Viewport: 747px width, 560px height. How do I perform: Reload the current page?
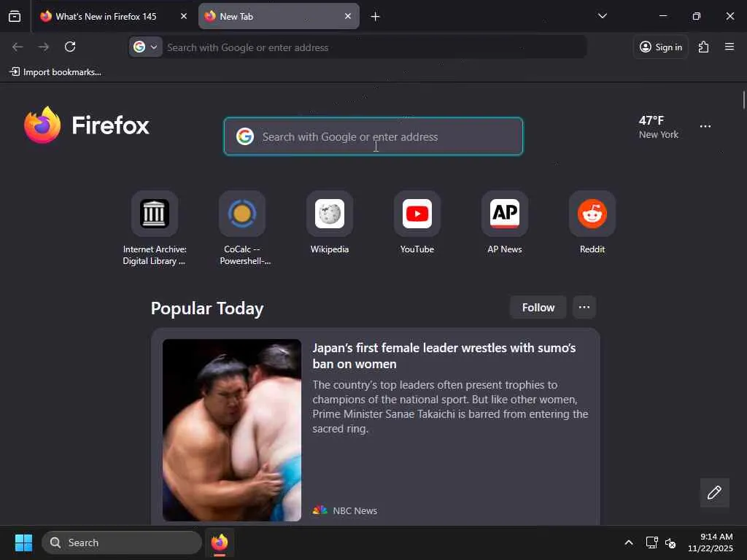[x=70, y=47]
